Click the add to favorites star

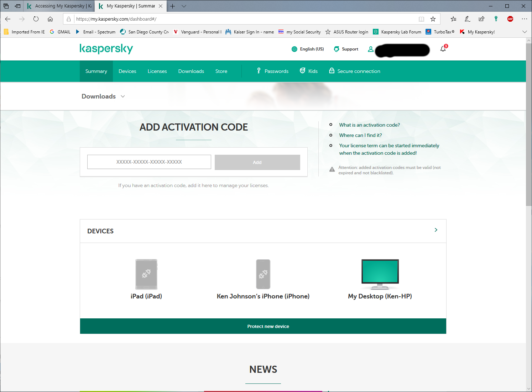(x=433, y=19)
